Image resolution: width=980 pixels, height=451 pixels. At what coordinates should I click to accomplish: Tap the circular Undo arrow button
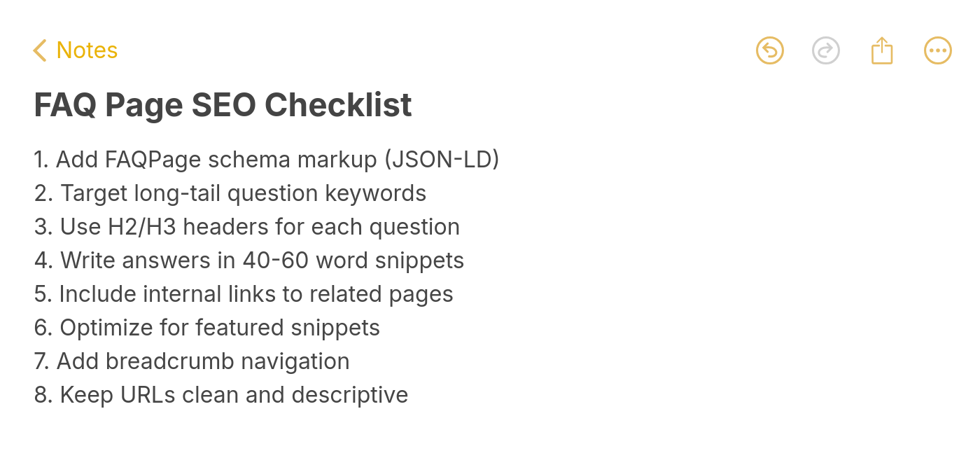pos(769,50)
